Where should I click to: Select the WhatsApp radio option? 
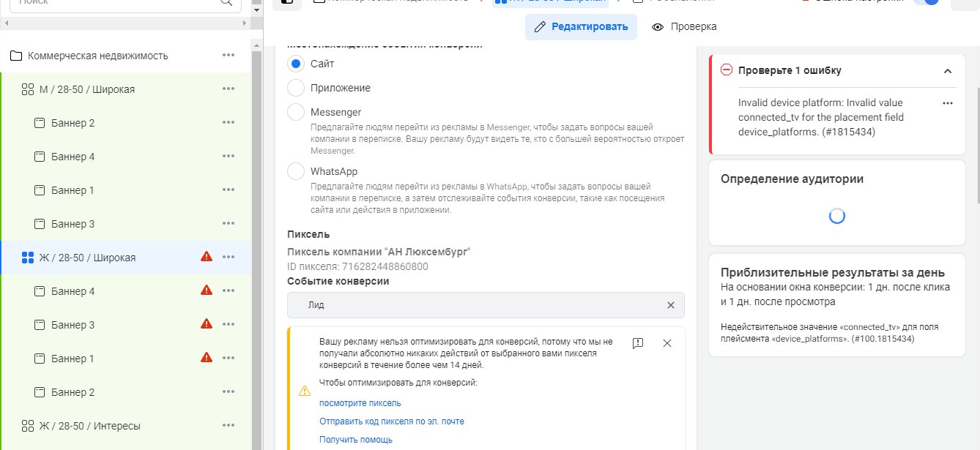pos(296,171)
